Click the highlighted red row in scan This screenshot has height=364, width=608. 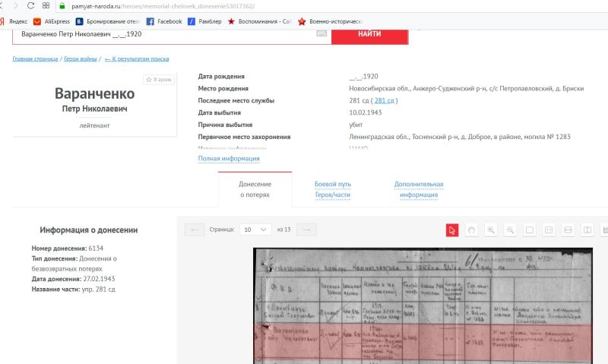click(x=423, y=343)
